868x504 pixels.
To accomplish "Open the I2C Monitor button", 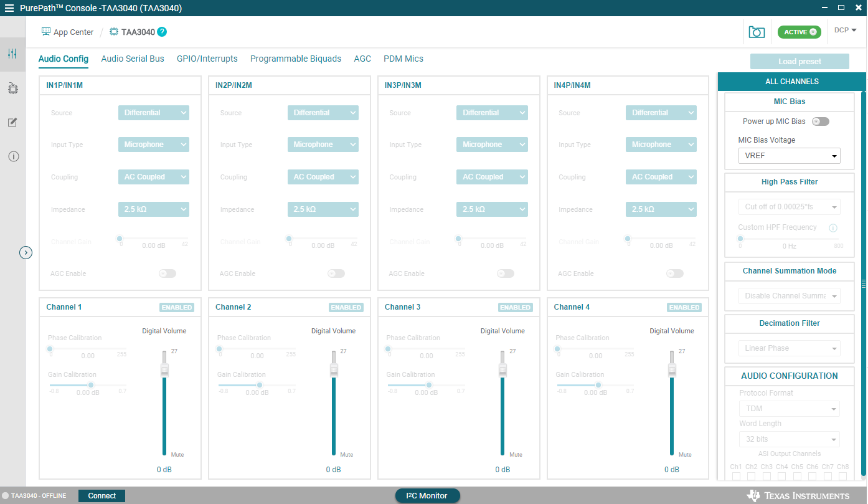I will (x=427, y=496).
